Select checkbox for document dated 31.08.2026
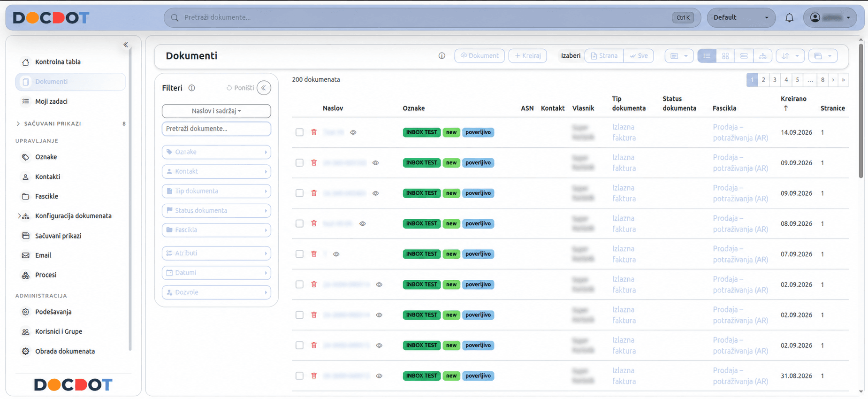 [x=299, y=376]
